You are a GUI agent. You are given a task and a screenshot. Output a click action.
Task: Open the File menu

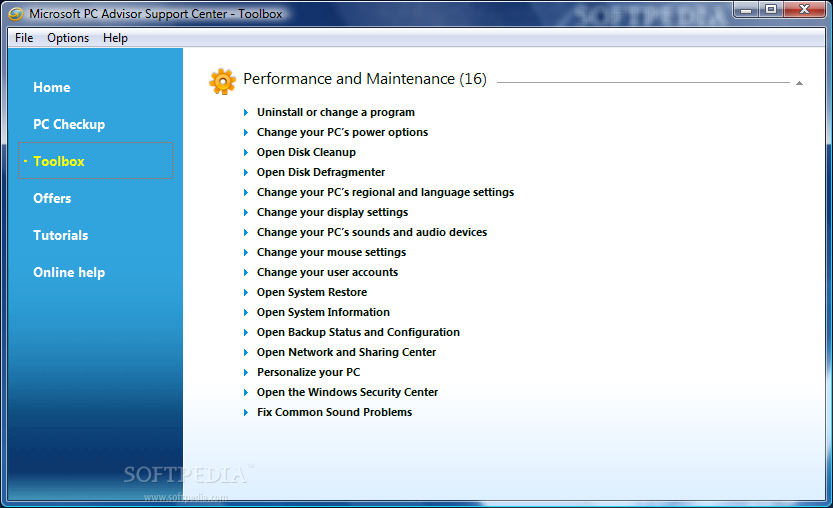click(x=24, y=38)
